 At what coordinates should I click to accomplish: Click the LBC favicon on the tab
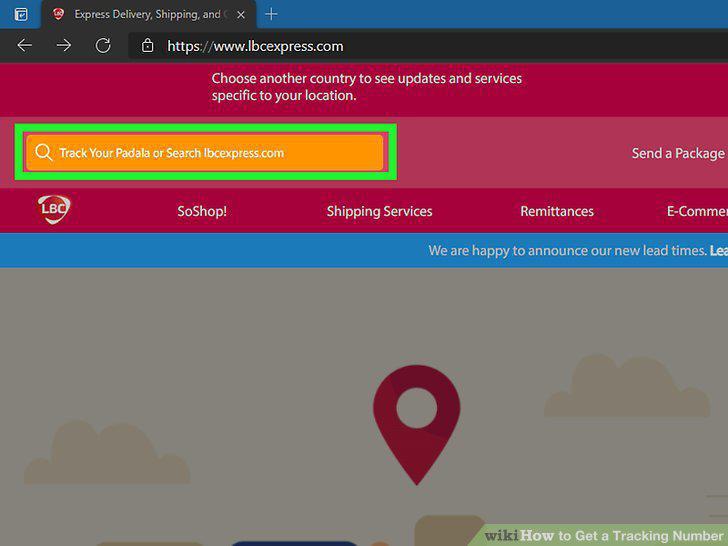(x=58, y=14)
